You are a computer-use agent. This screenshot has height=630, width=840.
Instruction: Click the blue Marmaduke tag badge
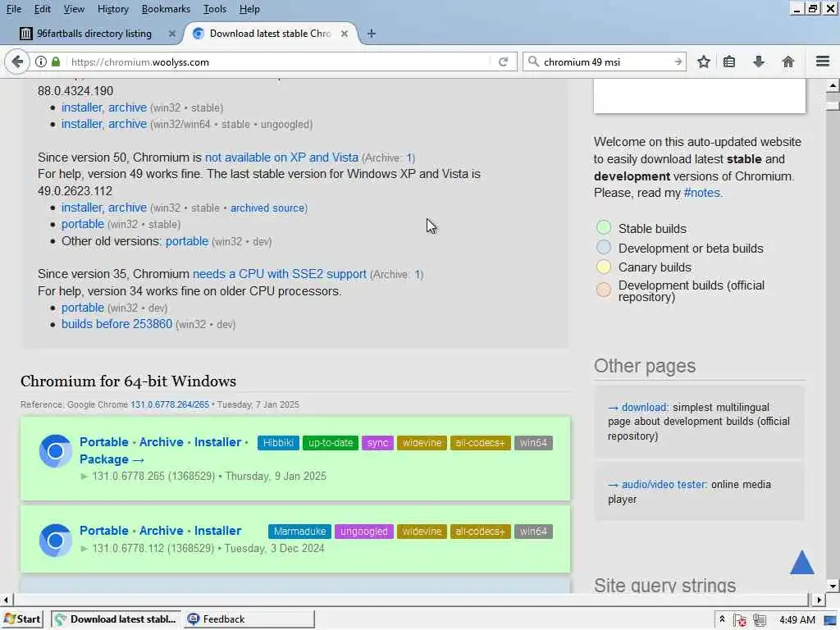tap(299, 532)
